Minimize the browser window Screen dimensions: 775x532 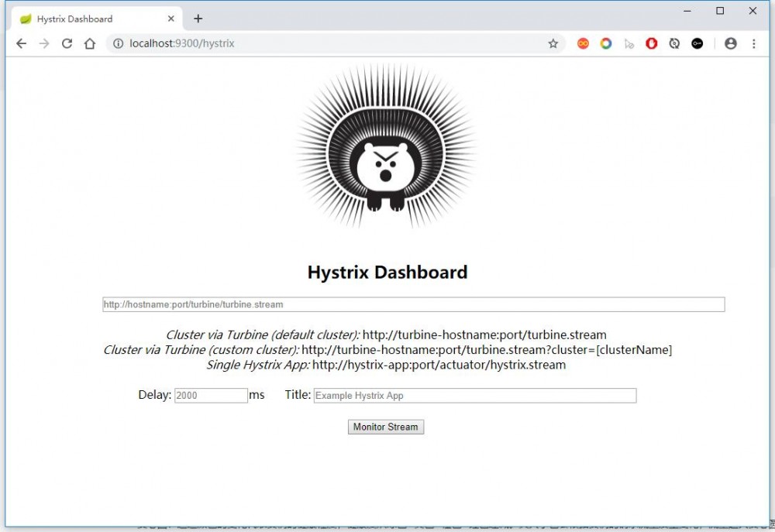687,11
